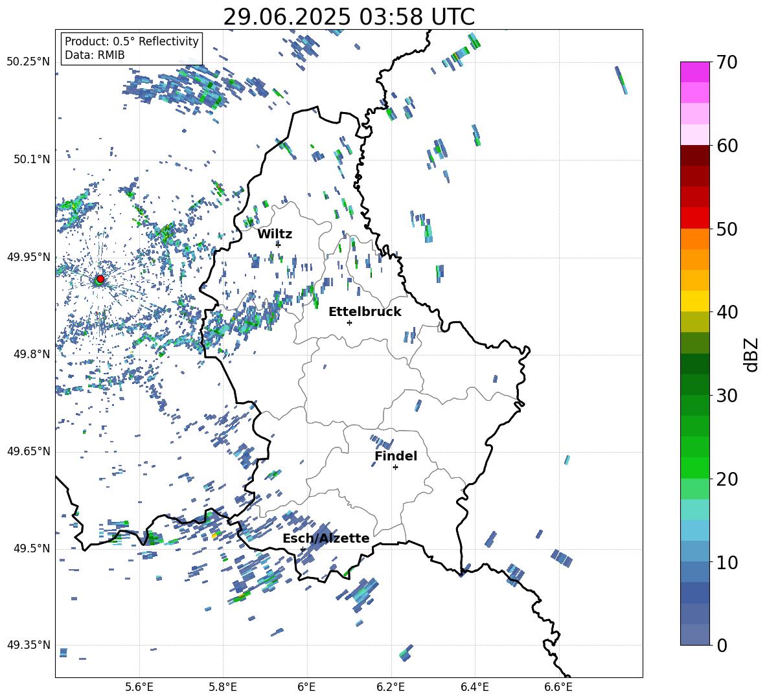Click the 6.4°E longitude label
The height and width of the screenshot is (700, 767).
pos(474,687)
